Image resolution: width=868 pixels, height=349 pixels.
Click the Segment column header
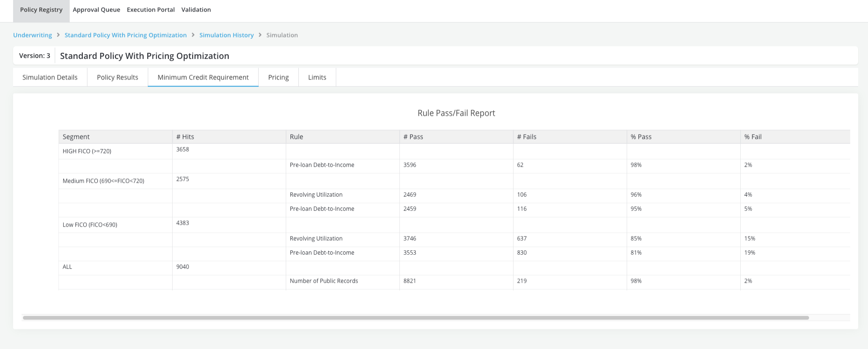(x=76, y=137)
